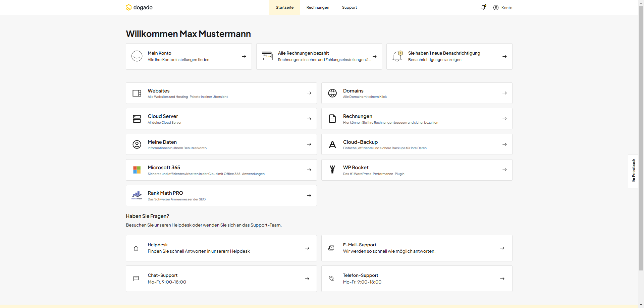
Task: Click 'Benachrichtigungen anzeigen' text
Action: [435, 60]
